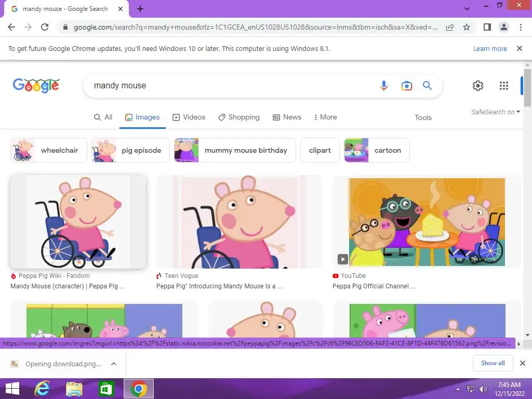The image size is (532, 399).
Task: Switch to the All results tab
Action: (x=103, y=117)
